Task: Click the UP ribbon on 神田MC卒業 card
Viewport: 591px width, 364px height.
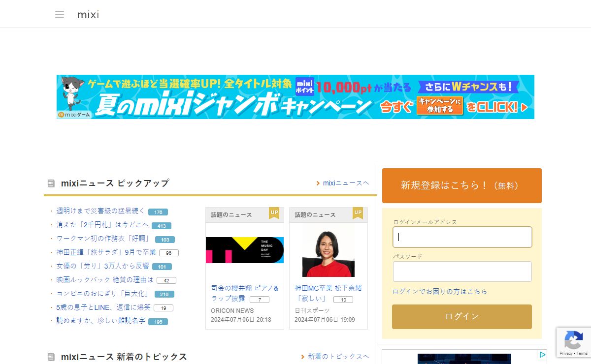Action: tap(358, 213)
